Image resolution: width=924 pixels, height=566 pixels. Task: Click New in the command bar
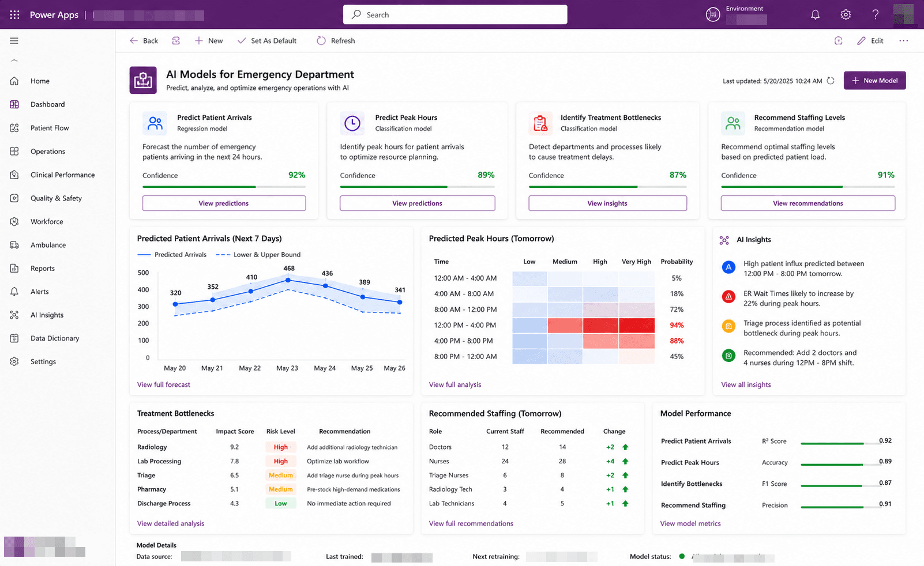point(209,41)
